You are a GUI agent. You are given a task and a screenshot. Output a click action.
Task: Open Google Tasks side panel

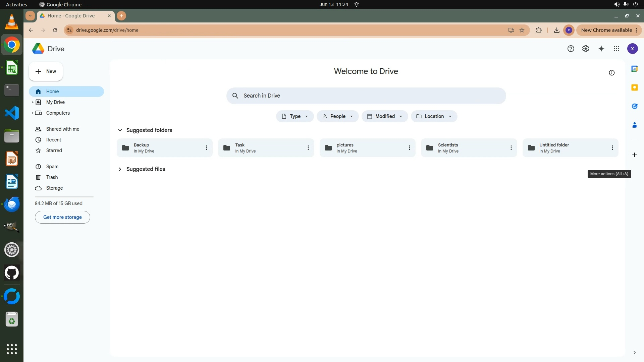pyautogui.click(x=634, y=106)
